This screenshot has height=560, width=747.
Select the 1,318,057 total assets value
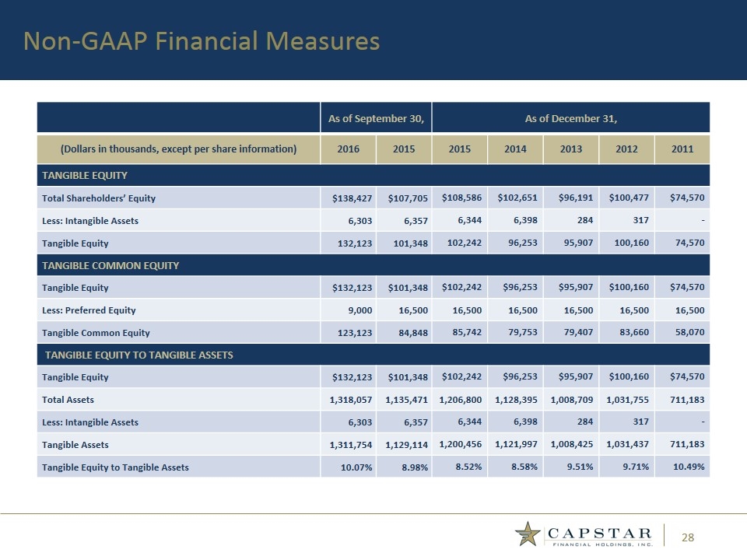347,400
